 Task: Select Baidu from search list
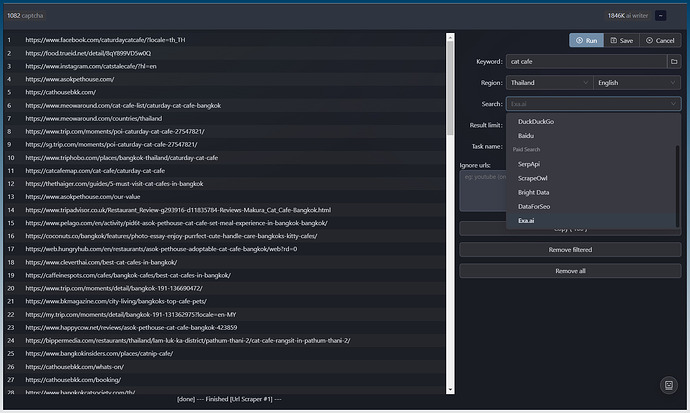pyautogui.click(x=526, y=136)
